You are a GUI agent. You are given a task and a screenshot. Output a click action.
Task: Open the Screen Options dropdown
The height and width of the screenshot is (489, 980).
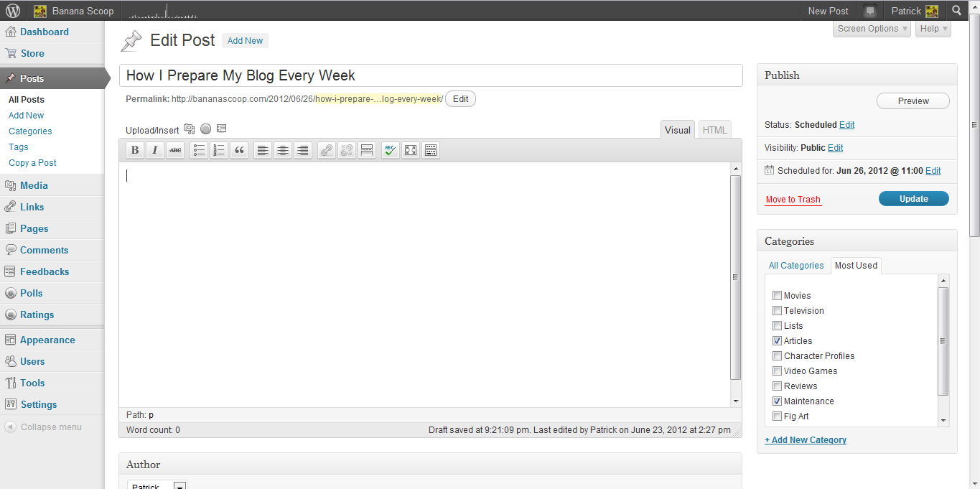(x=872, y=29)
